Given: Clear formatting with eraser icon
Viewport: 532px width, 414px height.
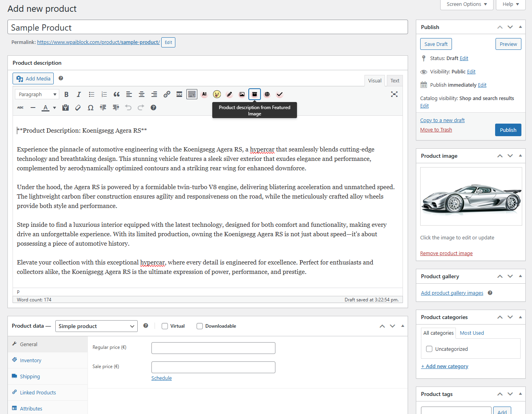Looking at the screenshot, I should coord(78,108).
